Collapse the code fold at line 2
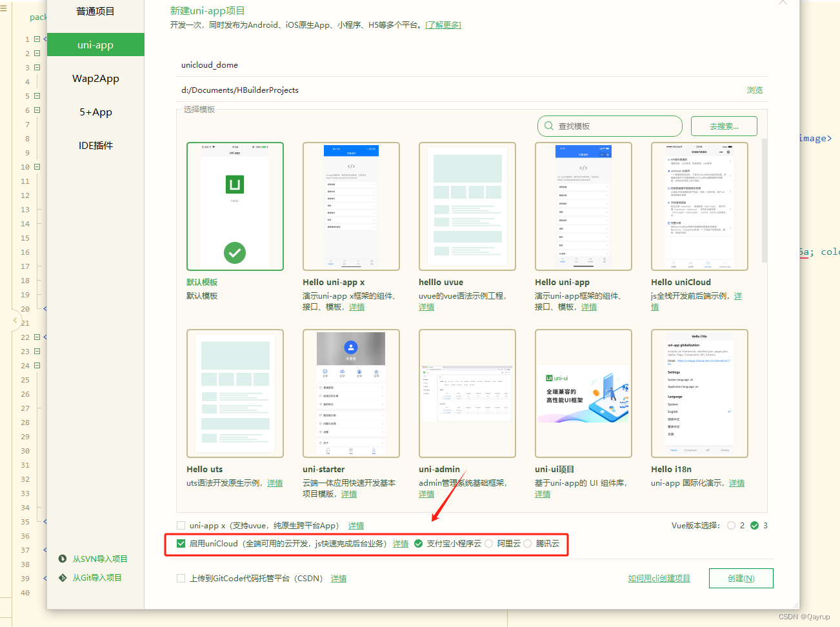 37,54
